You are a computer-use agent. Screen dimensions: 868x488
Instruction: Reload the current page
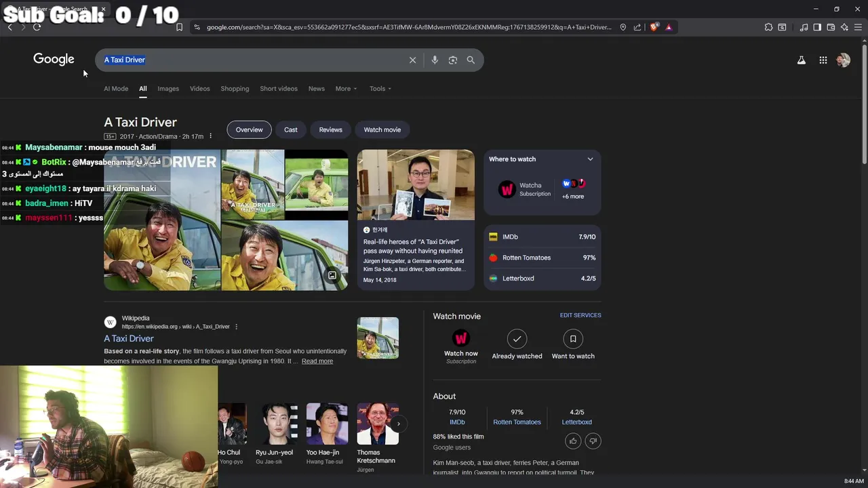pyautogui.click(x=37, y=27)
